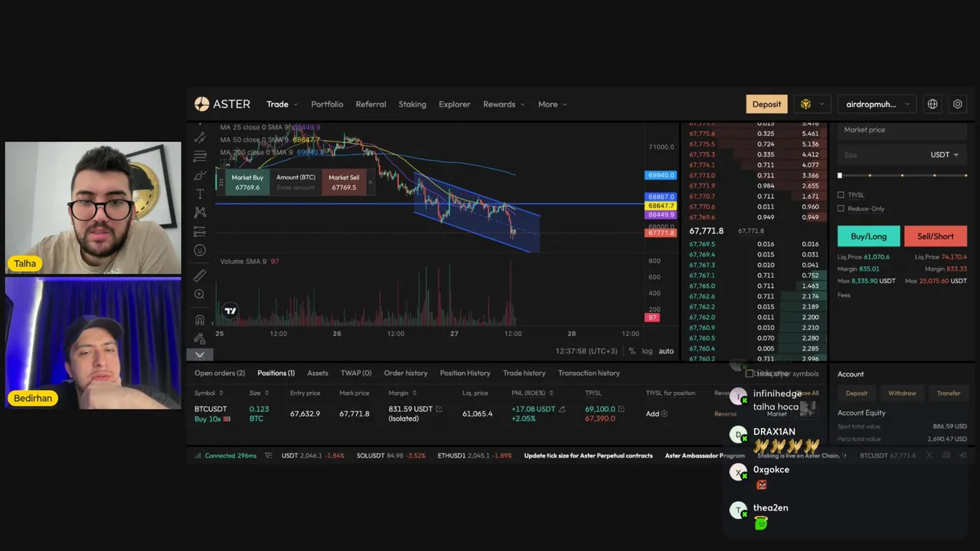This screenshot has height=551, width=980.
Task: Open the language globe icon
Action: coord(933,104)
